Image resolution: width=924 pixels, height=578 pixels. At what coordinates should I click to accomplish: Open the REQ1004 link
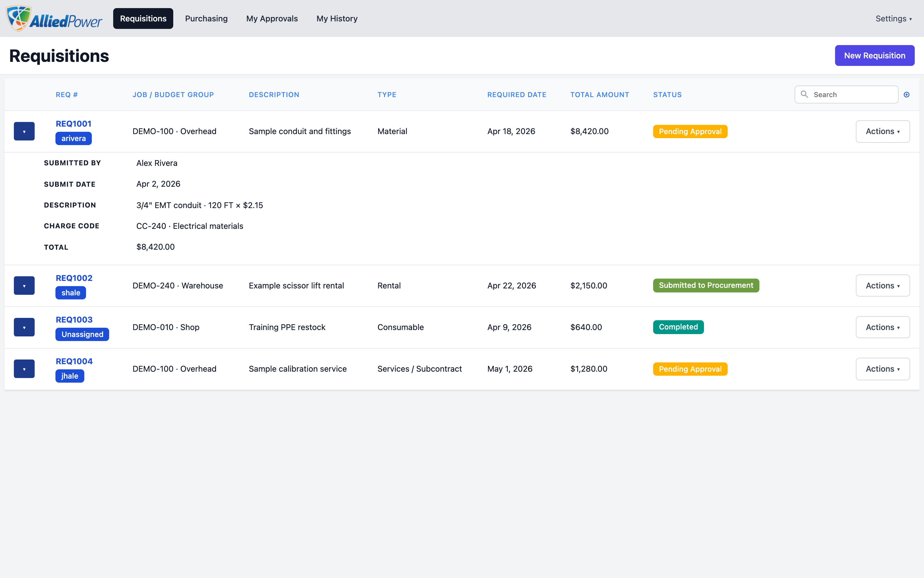click(x=74, y=361)
